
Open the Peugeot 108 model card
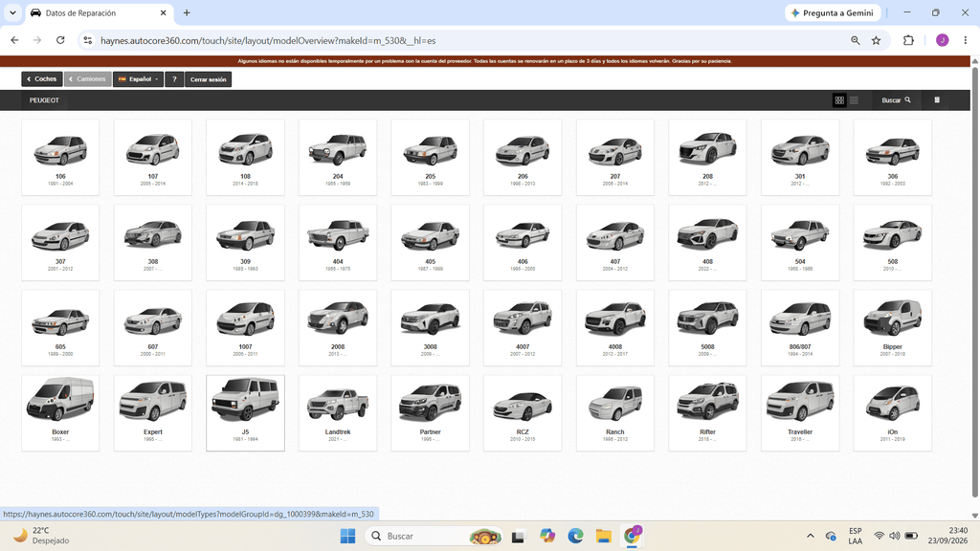point(246,158)
